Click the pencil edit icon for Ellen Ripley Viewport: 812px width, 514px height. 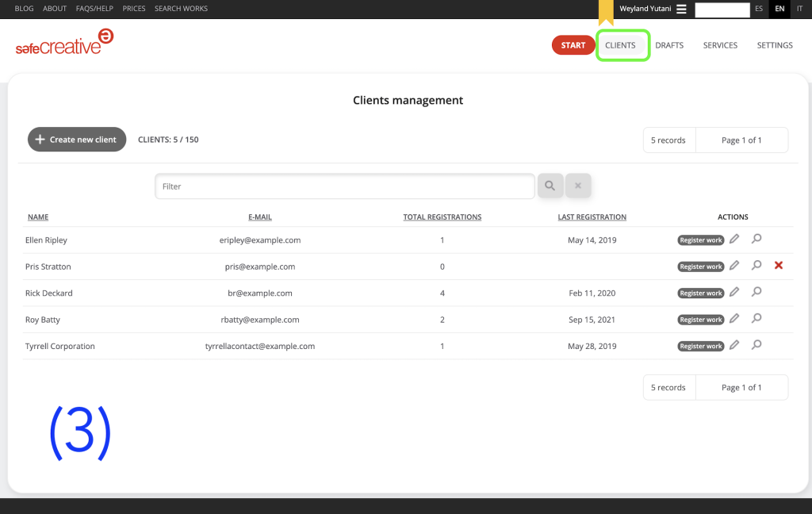coord(734,239)
